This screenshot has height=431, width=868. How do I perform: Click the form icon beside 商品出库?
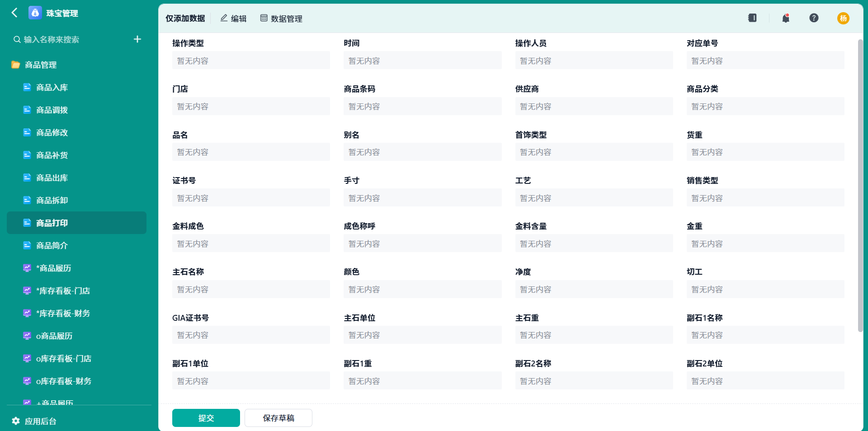click(27, 178)
